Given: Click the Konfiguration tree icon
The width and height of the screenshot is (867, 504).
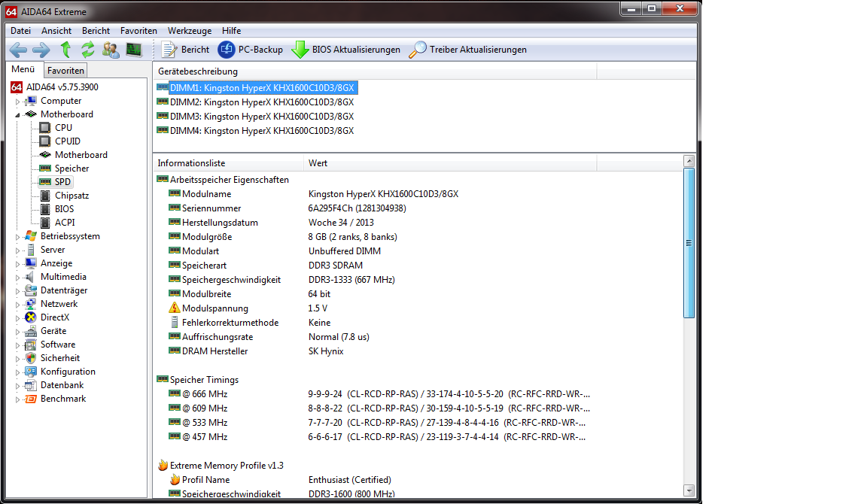Looking at the screenshot, I should tap(31, 372).
